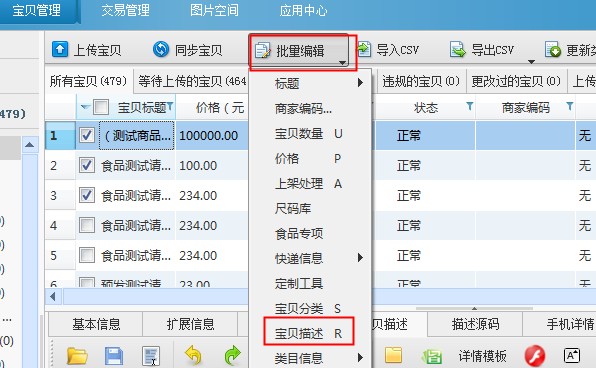This screenshot has height=368, width=596.
Task: Click the 同步宝贝 button label
Action: pos(198,50)
